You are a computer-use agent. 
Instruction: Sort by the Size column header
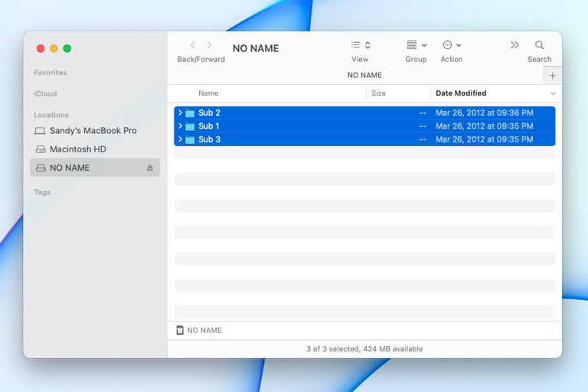pyautogui.click(x=378, y=93)
